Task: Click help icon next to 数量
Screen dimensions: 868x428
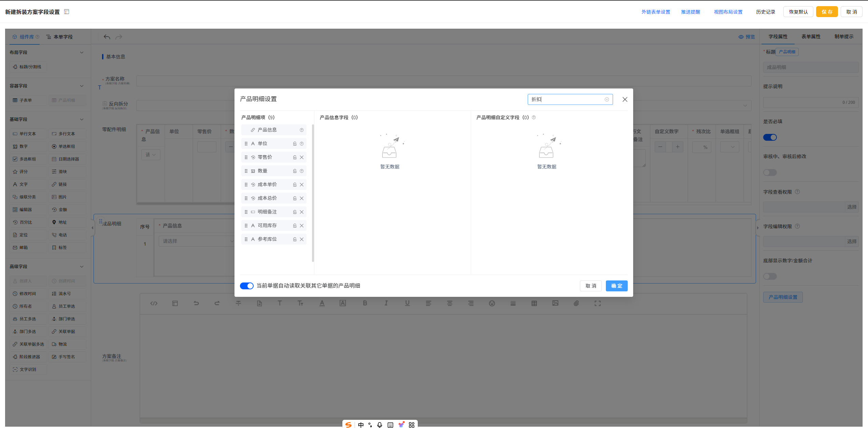Action: pos(302,171)
